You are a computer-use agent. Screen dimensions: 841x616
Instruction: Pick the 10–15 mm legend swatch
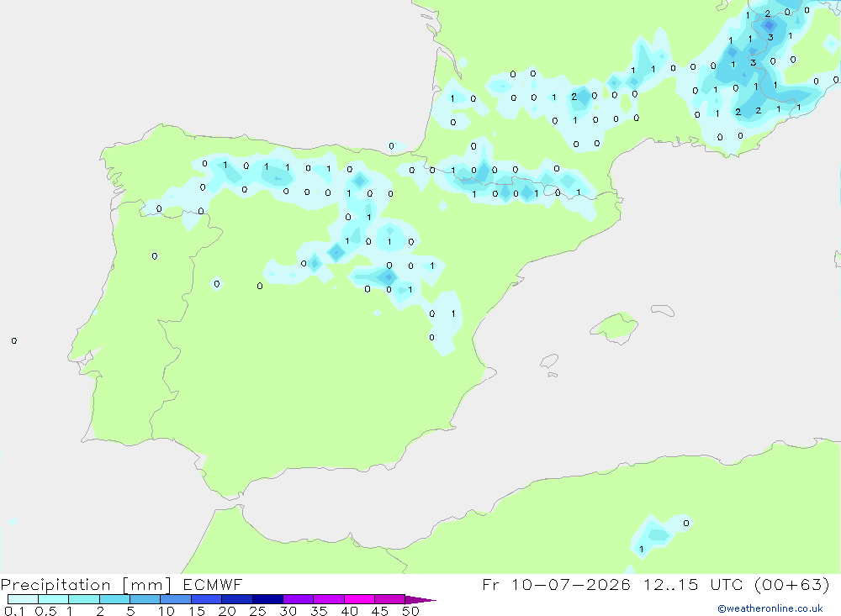coord(176,599)
